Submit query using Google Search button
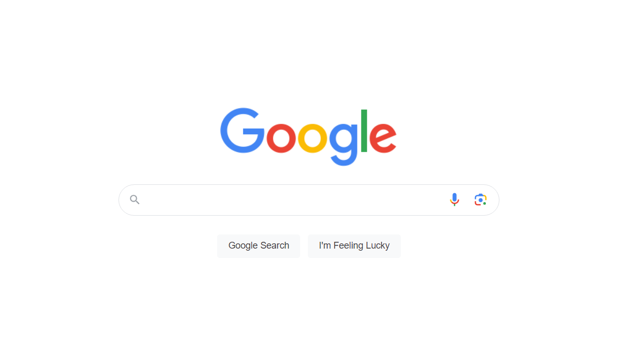Viewport: 644px width, 352px height. (x=258, y=246)
